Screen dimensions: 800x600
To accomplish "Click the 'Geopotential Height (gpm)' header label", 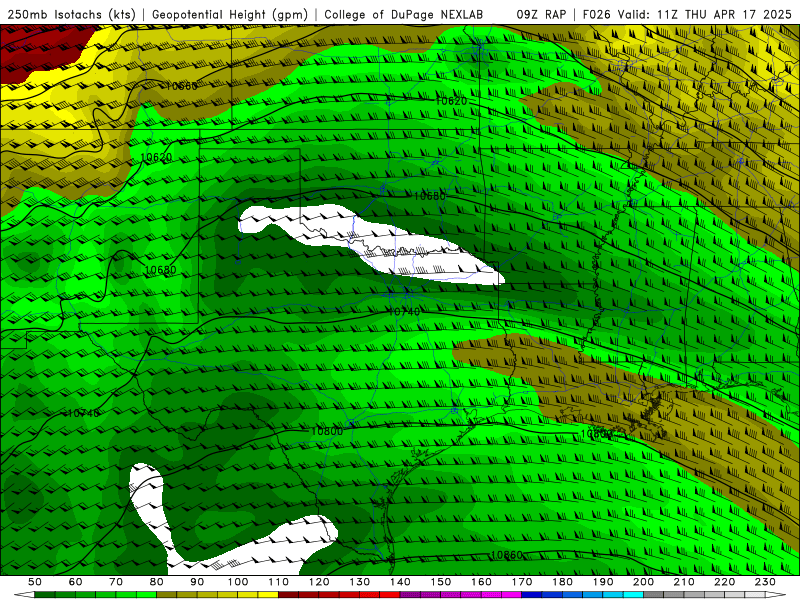I will click(x=230, y=15).
